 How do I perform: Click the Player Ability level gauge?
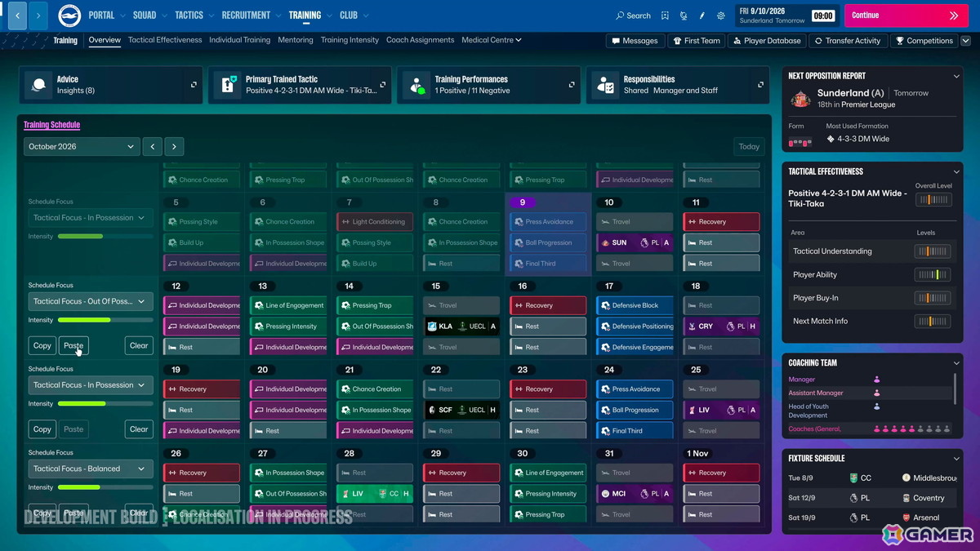(933, 275)
